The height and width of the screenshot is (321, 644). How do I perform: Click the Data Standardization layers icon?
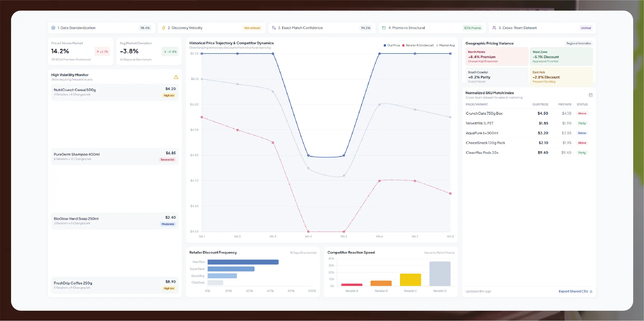tap(53, 28)
